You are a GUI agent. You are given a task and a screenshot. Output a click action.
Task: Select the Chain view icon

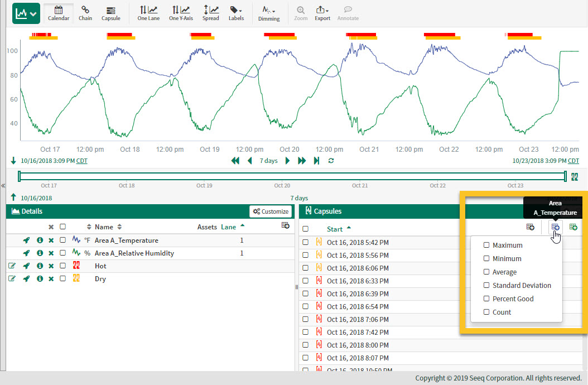(x=85, y=13)
